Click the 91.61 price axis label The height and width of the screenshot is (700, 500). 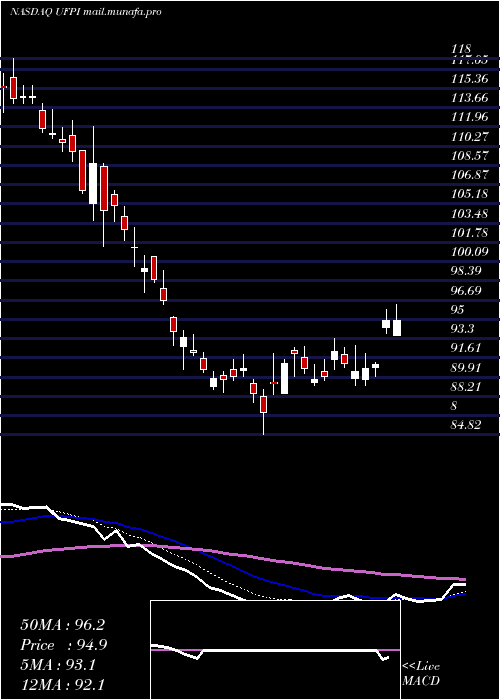(x=467, y=348)
